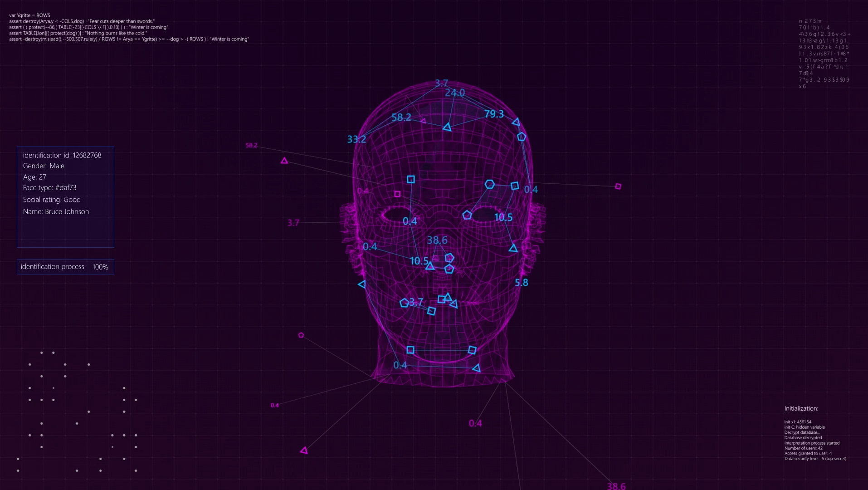The height and width of the screenshot is (490, 868).
Task: Select the Data security level log line
Action: 815,459
